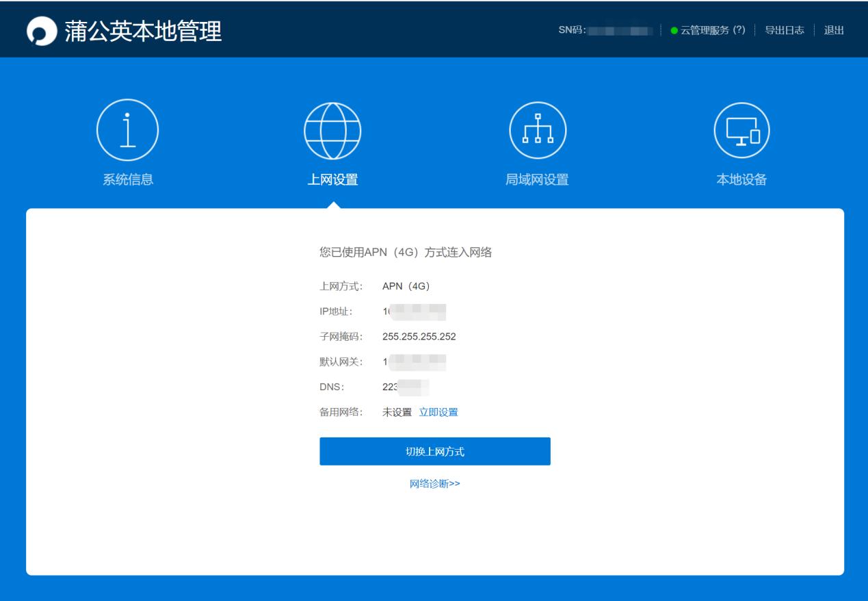Run 网络诊断 diagnostics link

click(x=434, y=483)
